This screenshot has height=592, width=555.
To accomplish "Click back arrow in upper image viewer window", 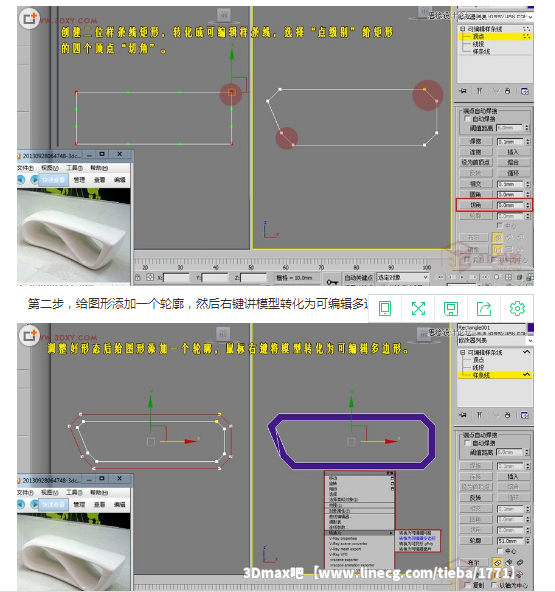I will (x=20, y=180).
